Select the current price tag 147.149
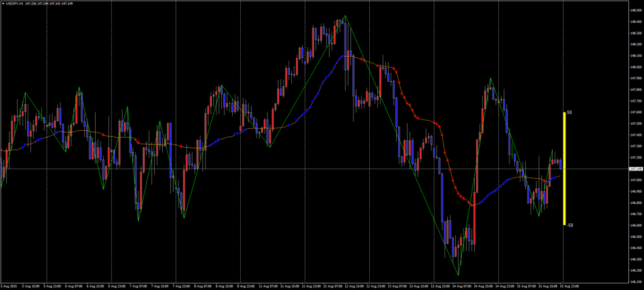 (636, 169)
